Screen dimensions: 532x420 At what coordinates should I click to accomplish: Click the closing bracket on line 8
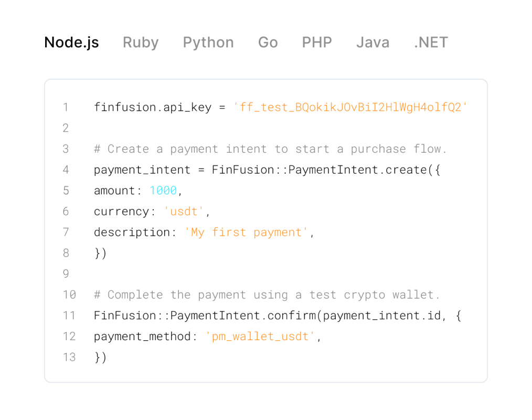coord(100,253)
